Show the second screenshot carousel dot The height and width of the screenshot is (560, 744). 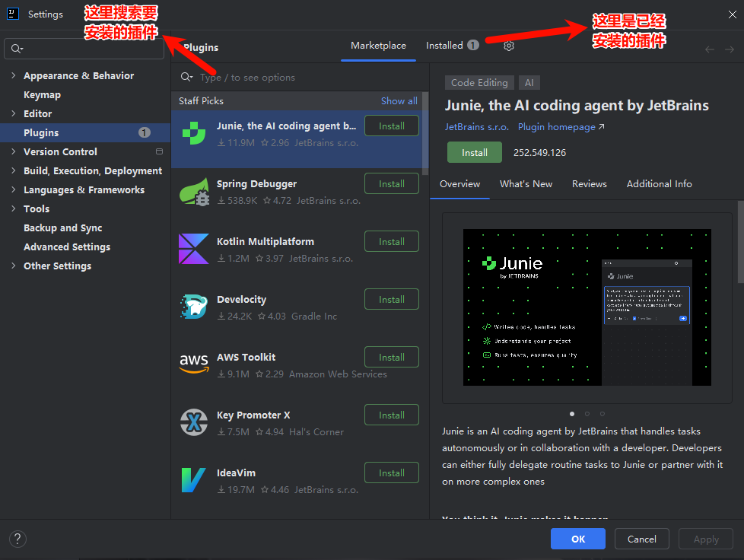(587, 414)
